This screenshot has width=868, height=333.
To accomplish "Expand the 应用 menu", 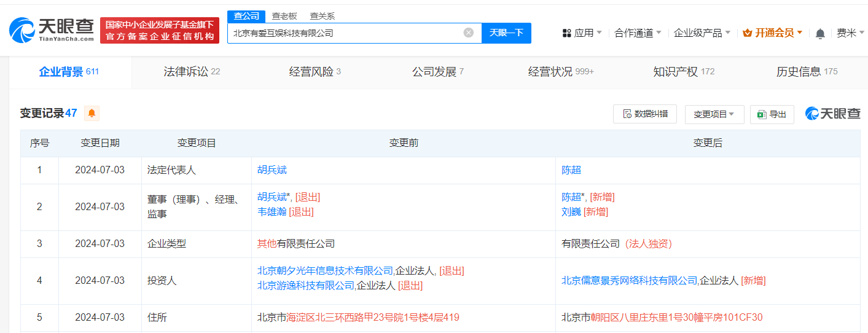I will [582, 33].
